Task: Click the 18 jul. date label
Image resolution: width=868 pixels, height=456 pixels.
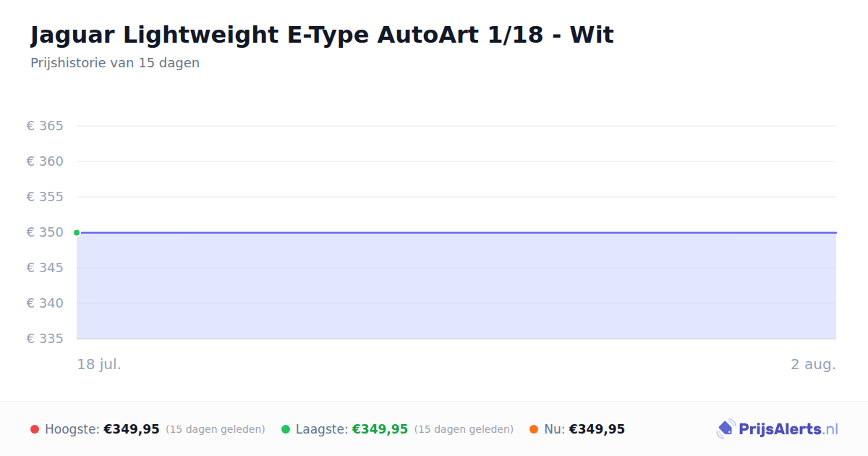Action: [x=99, y=364]
